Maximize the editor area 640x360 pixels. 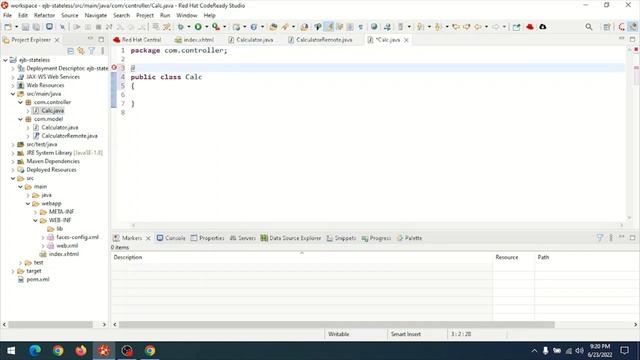click(632, 39)
